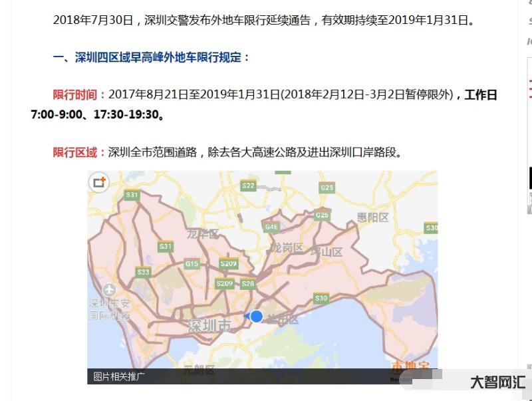Click the 龙华区 district label

tap(202, 234)
